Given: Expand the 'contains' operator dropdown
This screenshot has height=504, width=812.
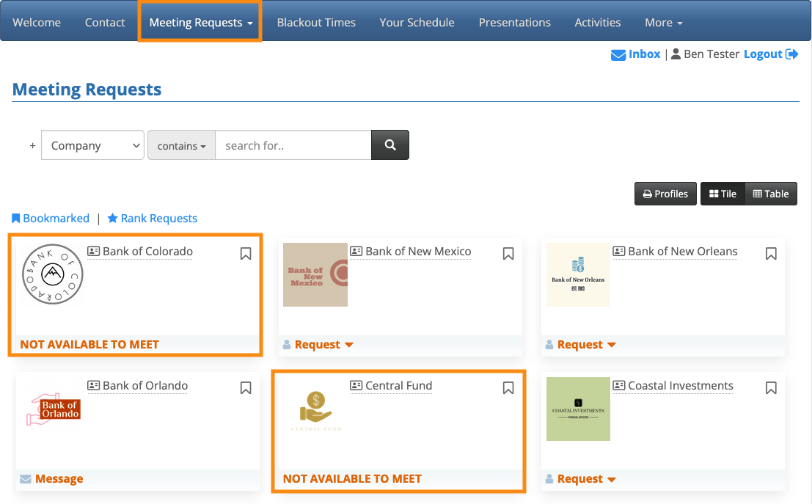Looking at the screenshot, I should click(181, 145).
